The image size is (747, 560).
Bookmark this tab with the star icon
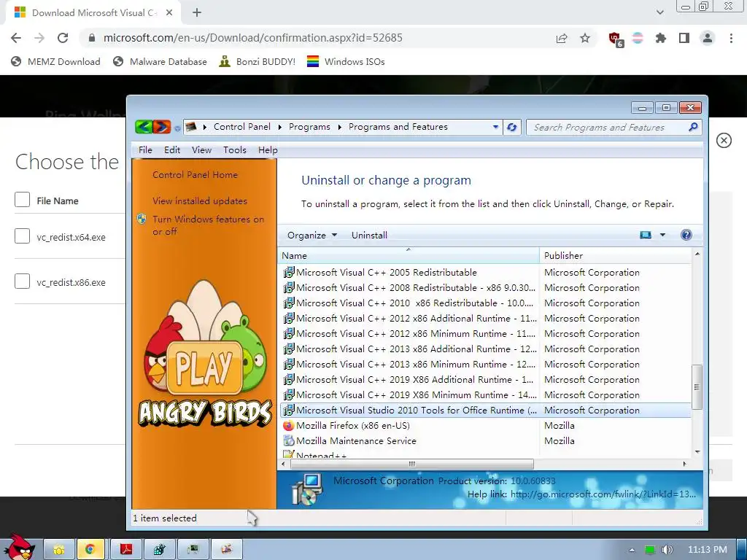coord(585,38)
